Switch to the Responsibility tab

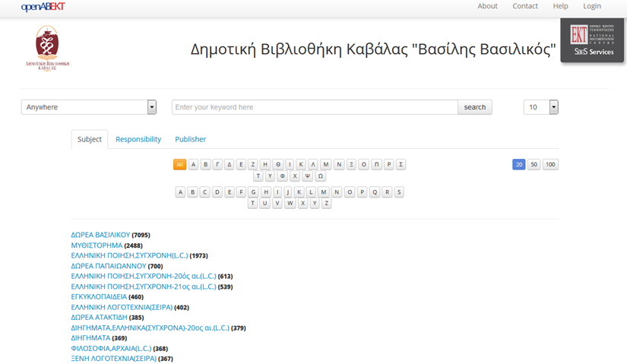(138, 139)
